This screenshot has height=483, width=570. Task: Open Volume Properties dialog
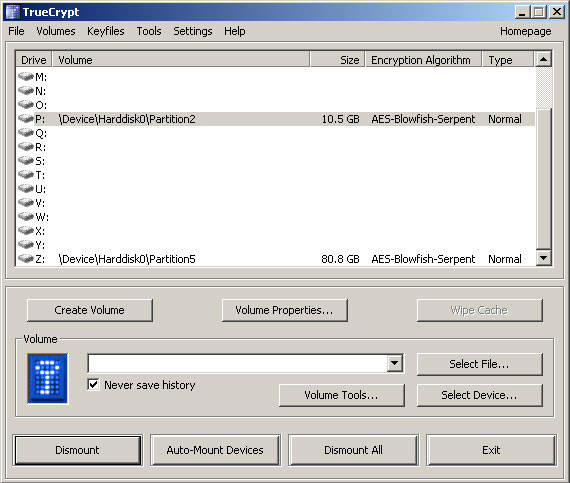tap(284, 310)
